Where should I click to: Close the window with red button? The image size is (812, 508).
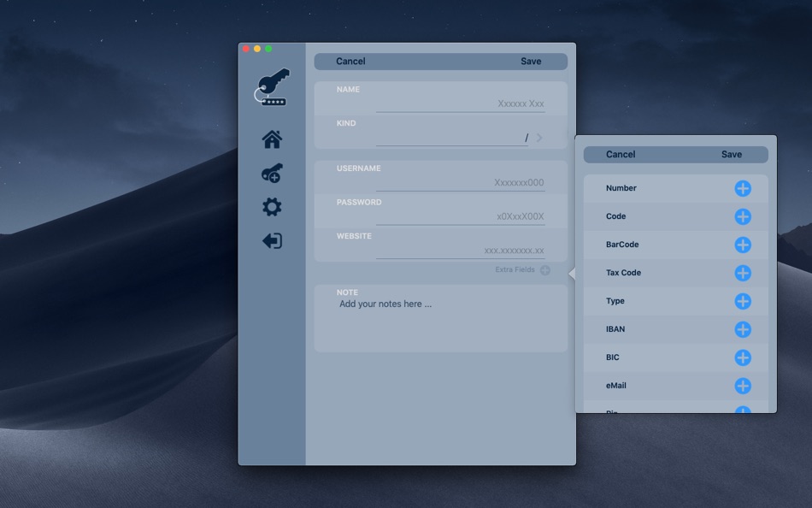pos(246,49)
